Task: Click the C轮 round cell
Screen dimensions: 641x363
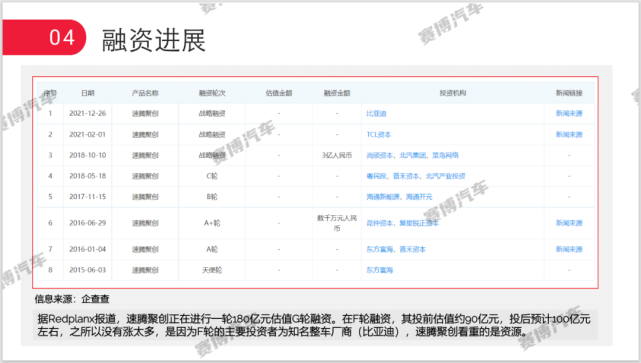Action: pyautogui.click(x=212, y=176)
